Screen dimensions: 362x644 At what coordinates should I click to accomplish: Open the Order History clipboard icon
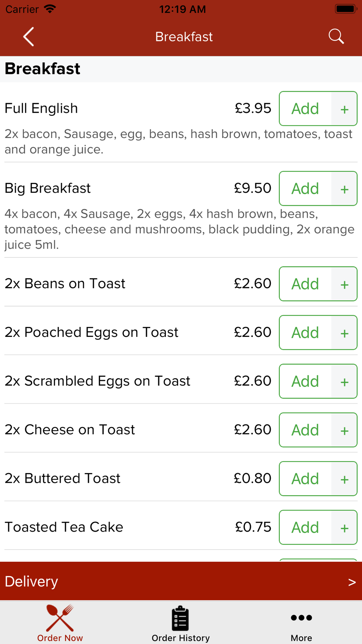pyautogui.click(x=180, y=618)
